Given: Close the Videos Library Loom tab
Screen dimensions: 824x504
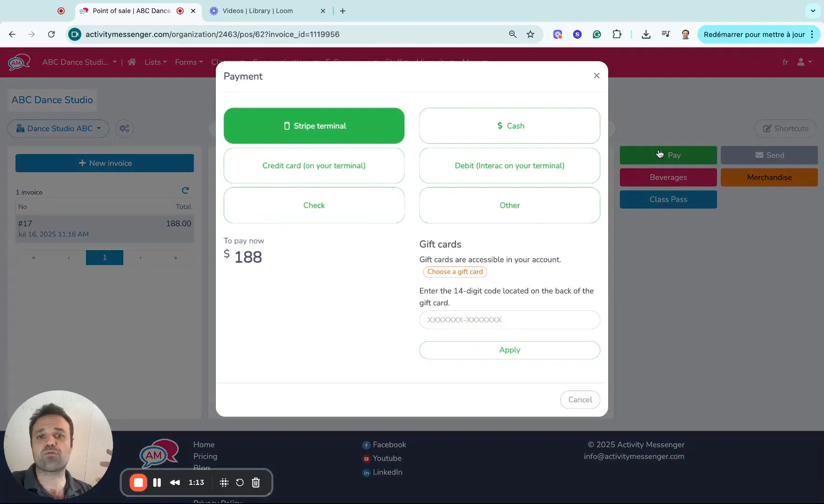Looking at the screenshot, I should [x=323, y=11].
